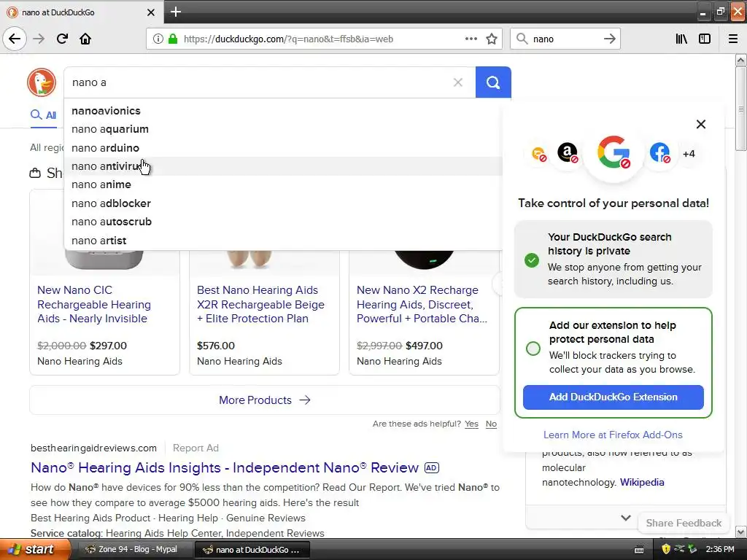Click Add DuckDuckGo Extension button
This screenshot has width=747, height=560.
pos(613,397)
